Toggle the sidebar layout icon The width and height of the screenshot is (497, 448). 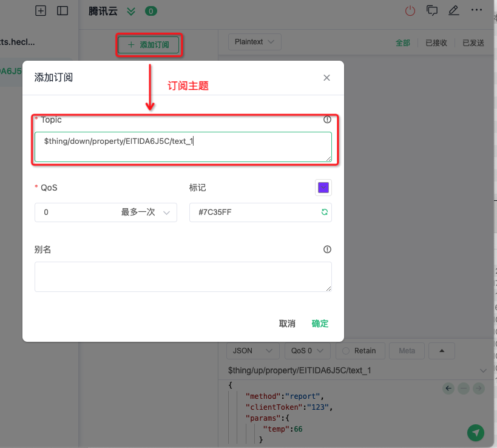pos(62,10)
